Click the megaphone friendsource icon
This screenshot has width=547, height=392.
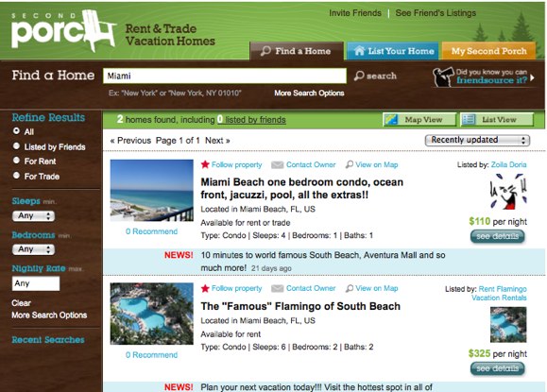[443, 77]
